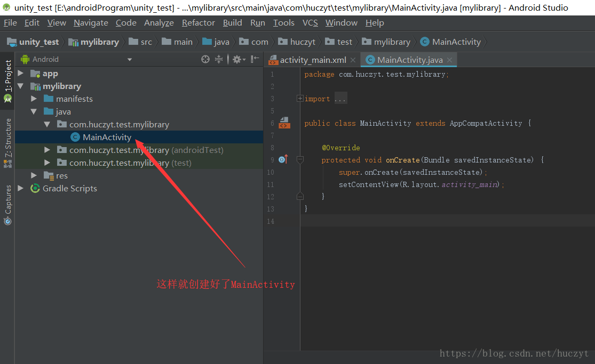Open the Window menu
595x364 pixels.
(342, 23)
